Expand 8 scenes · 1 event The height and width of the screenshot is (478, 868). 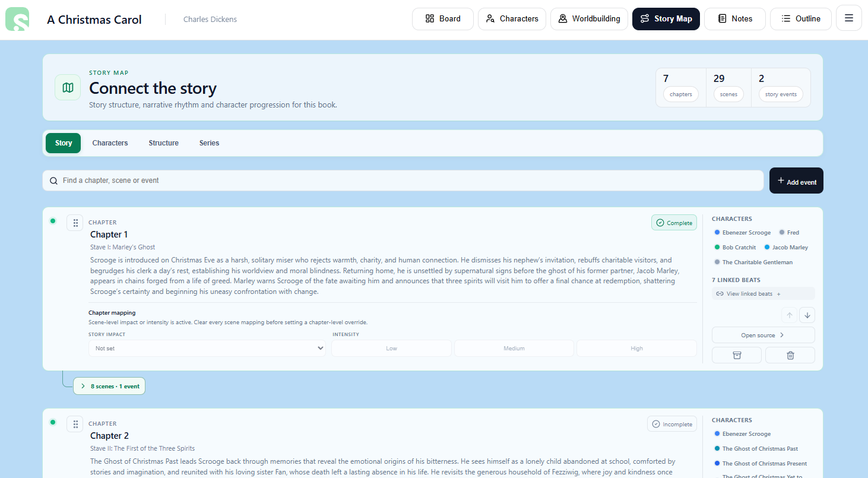click(x=109, y=386)
